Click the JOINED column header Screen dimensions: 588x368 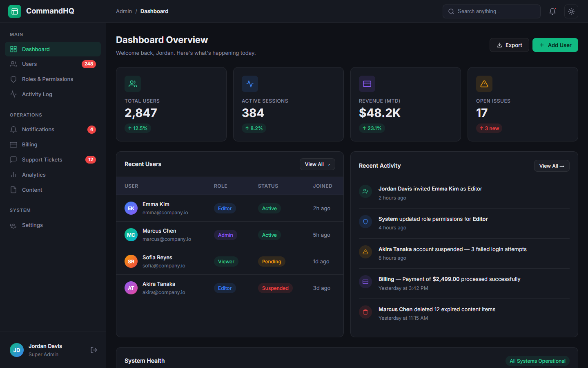coord(323,186)
